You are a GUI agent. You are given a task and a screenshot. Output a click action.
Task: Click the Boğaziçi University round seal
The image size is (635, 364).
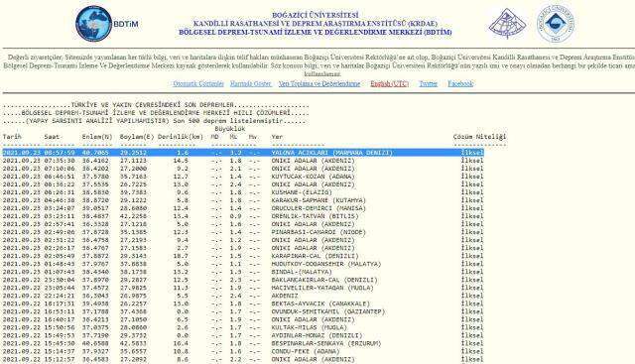[x=556, y=23]
